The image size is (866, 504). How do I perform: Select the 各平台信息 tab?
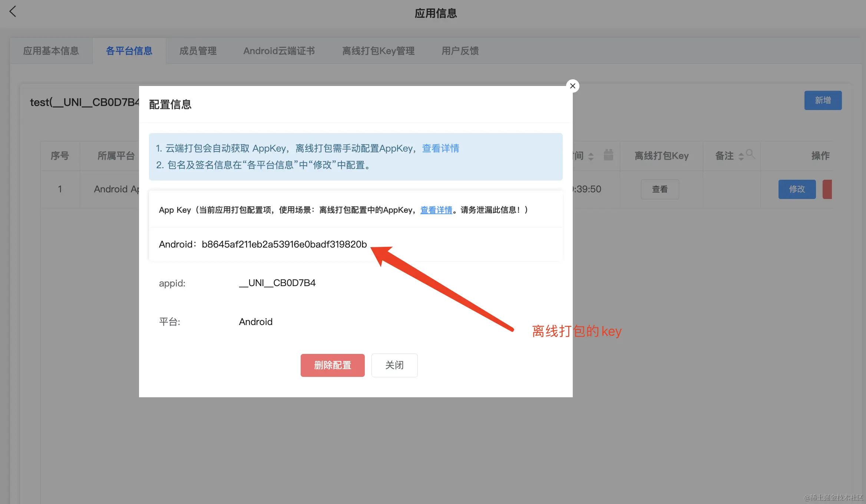(x=129, y=51)
